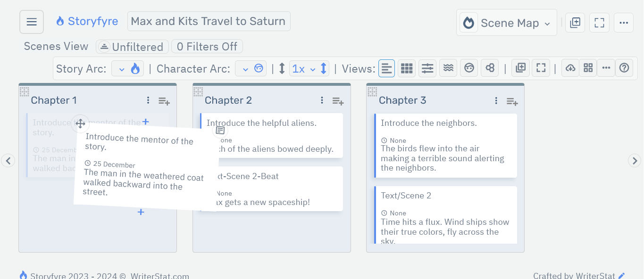Open the apps grid icon near help
Viewport: 644px width, 279px height.
click(588, 68)
